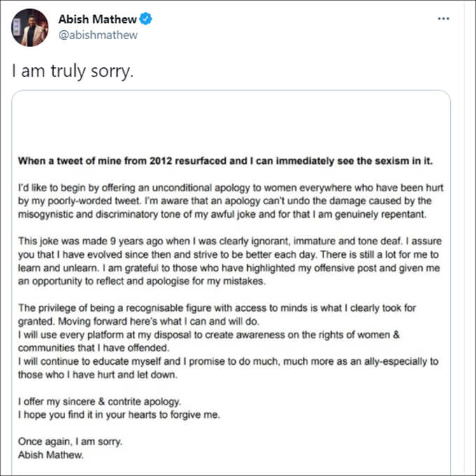Click the Abish Mathew display name
This screenshot has height=476, width=476.
click(97, 19)
